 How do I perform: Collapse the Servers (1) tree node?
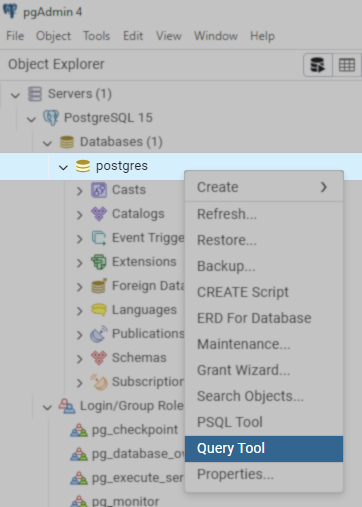[x=15, y=95]
